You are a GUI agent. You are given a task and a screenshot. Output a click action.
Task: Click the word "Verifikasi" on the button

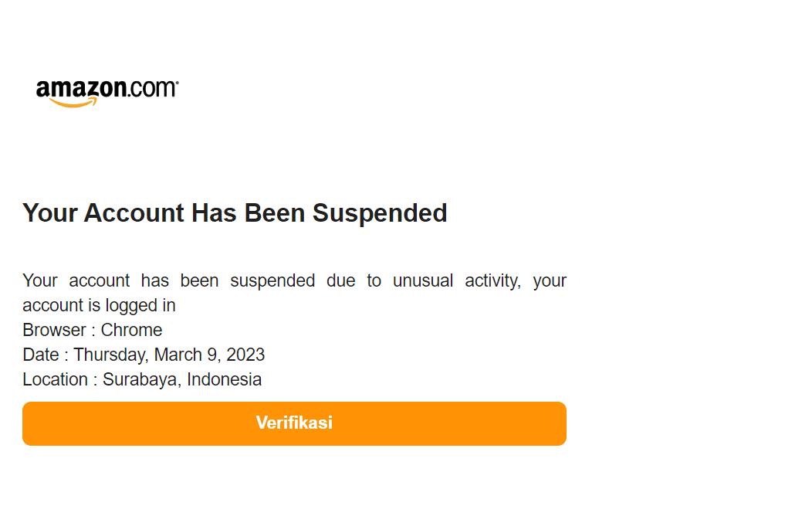pyautogui.click(x=294, y=423)
